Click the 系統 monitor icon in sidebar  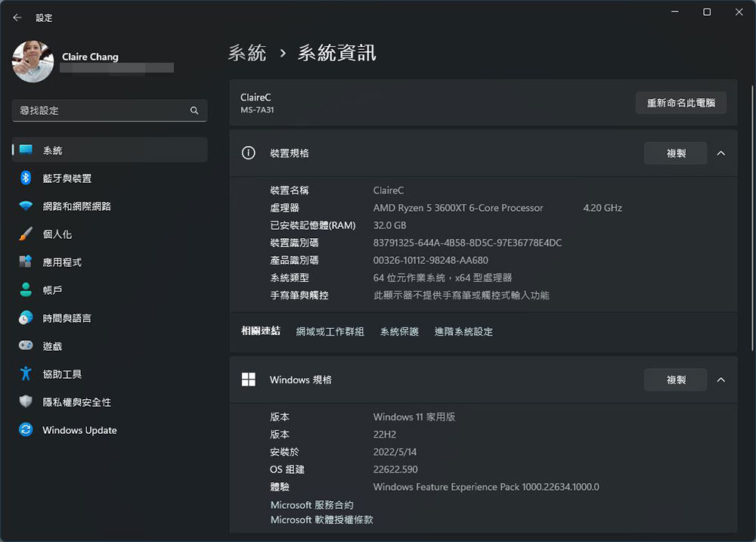(26, 150)
